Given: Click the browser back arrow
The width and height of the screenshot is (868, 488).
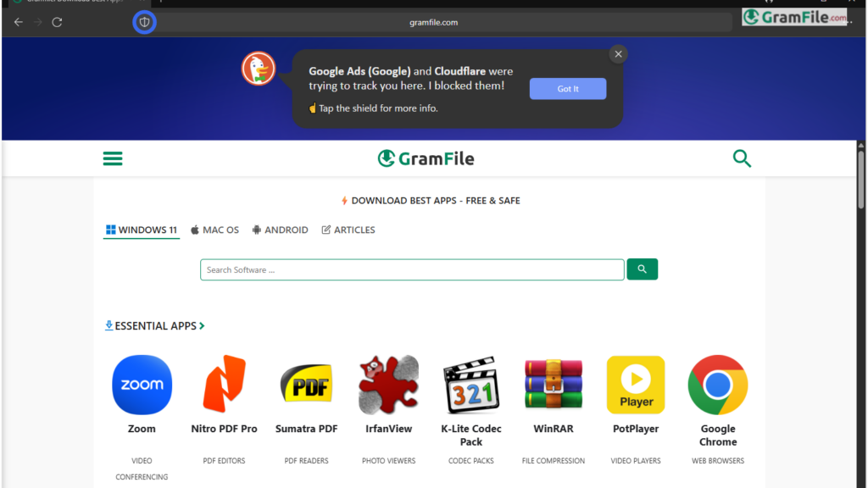Looking at the screenshot, I should click(x=19, y=22).
